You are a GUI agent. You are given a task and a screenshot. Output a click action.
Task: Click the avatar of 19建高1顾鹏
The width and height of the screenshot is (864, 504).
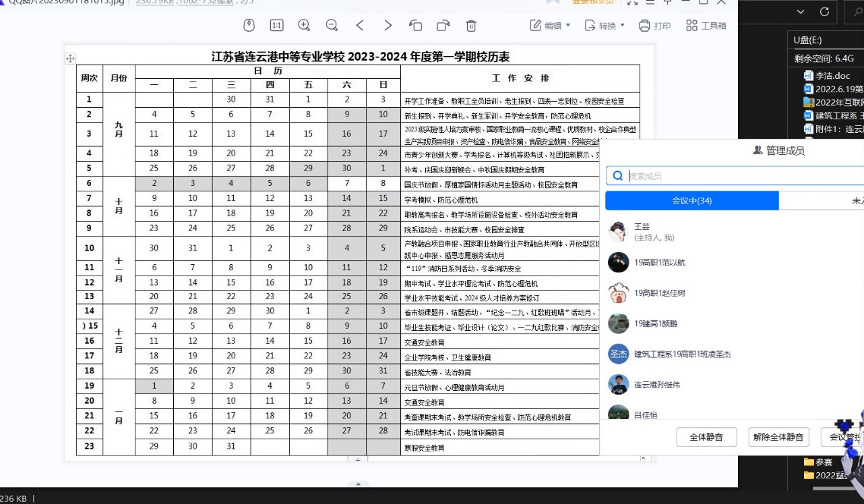click(618, 323)
